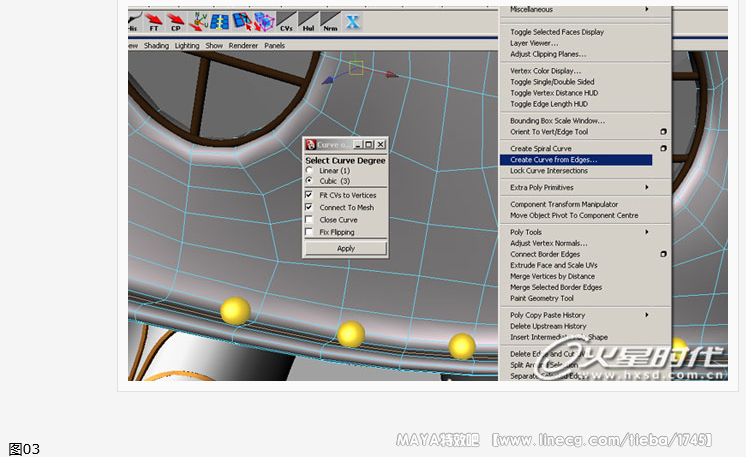Open the Renderer viewport menu
This screenshot has width=746, height=457.
[x=243, y=46]
